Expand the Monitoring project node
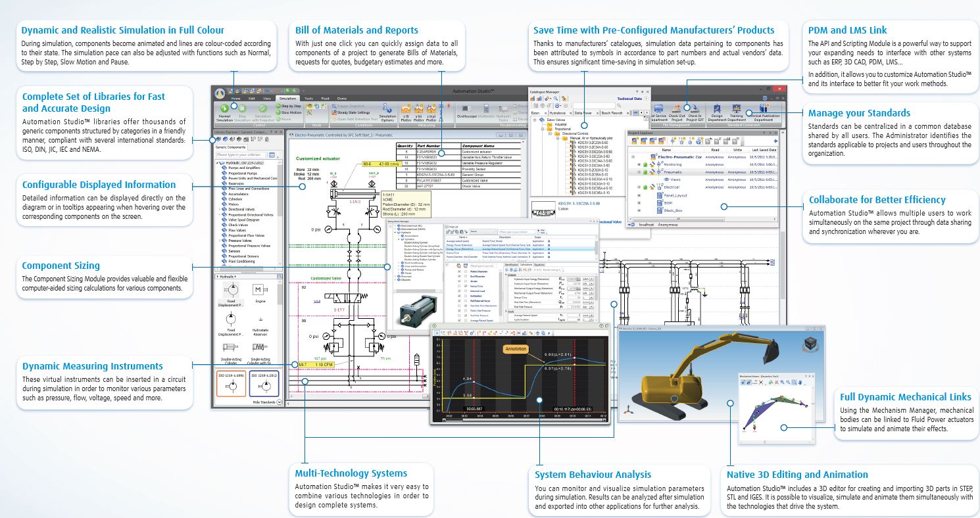Image resolution: width=980 pixels, height=518 pixels. pos(638,164)
